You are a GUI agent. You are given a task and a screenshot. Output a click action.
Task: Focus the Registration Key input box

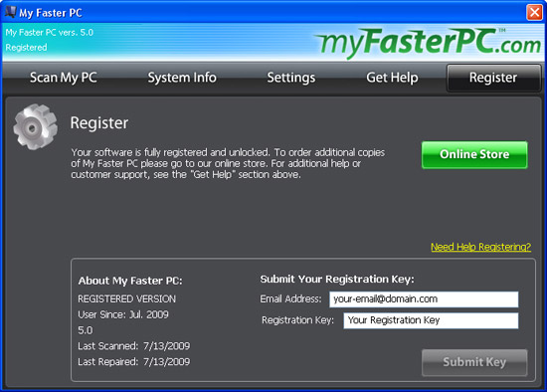pos(431,320)
